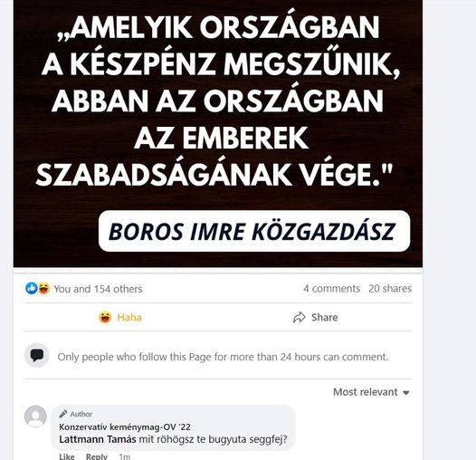Image resolution: width=476 pixels, height=460 pixels.
Task: Click the Author pencil badge icon
Action: click(x=63, y=414)
